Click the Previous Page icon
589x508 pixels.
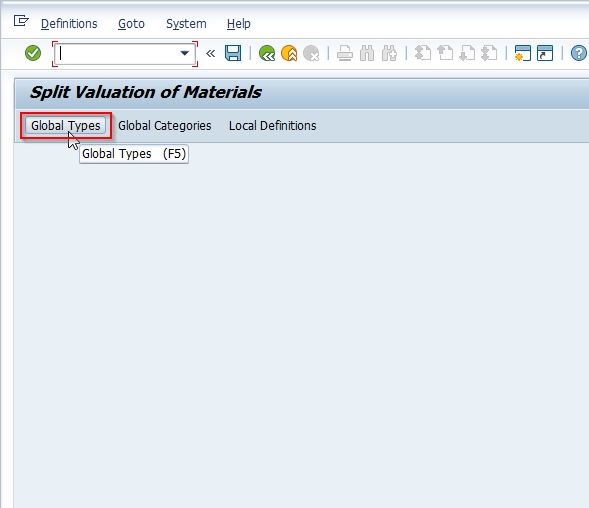tap(445, 53)
